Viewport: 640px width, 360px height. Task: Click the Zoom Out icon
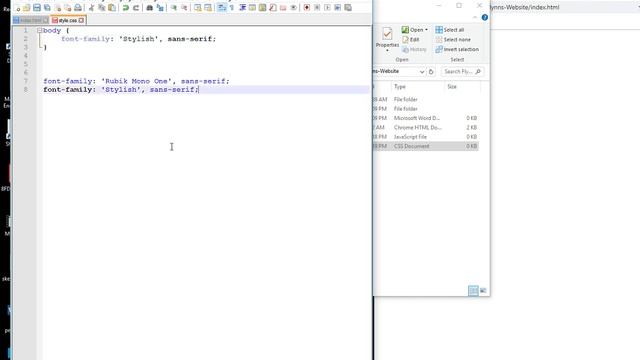click(x=184, y=8)
